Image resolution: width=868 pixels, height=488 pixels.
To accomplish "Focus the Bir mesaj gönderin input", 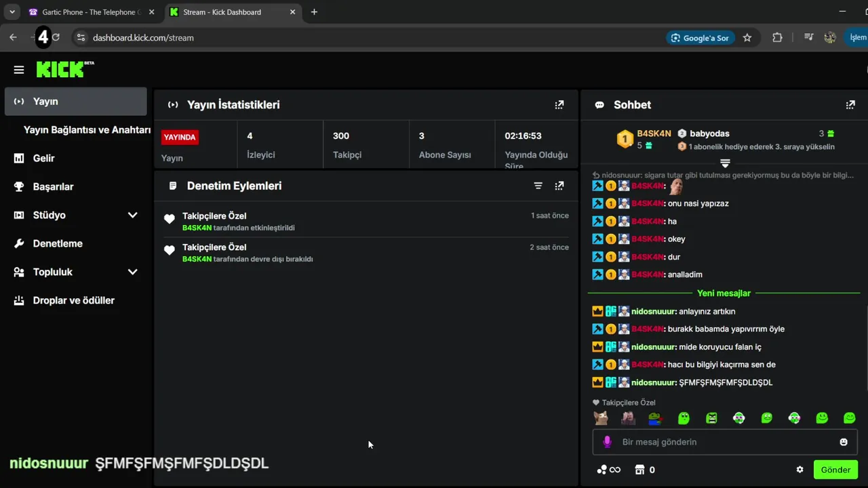I will pyautogui.click(x=725, y=442).
